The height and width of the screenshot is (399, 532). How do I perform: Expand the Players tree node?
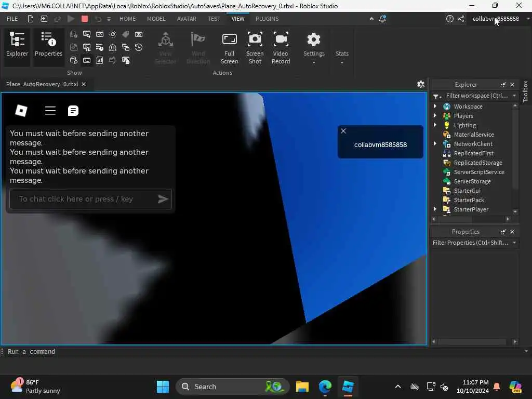click(x=435, y=116)
